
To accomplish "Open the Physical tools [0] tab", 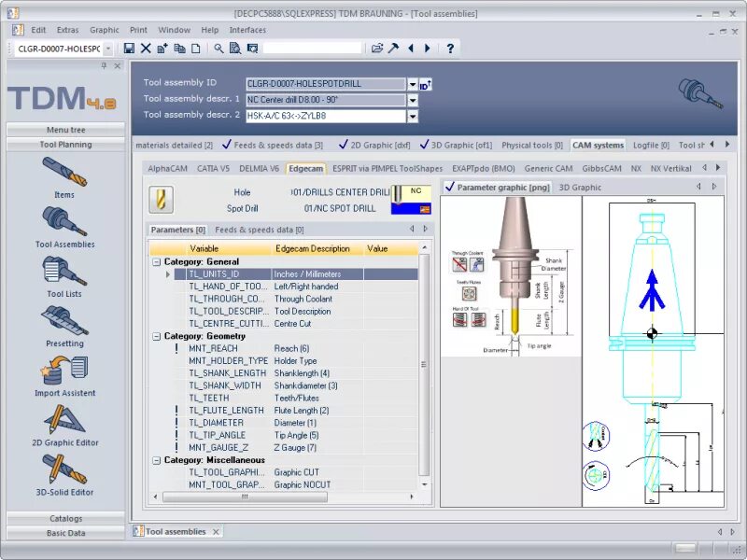I will [532, 145].
